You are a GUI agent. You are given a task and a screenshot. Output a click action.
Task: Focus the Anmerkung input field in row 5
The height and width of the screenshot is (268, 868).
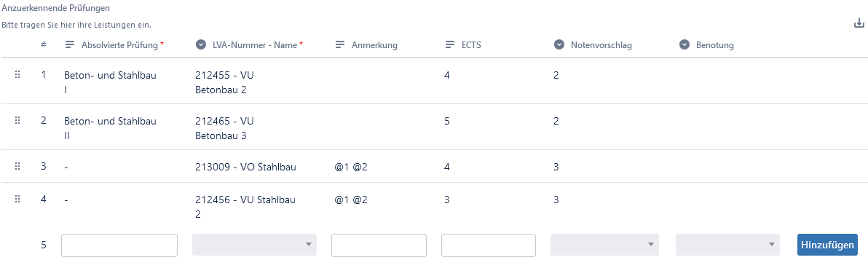coord(379,245)
